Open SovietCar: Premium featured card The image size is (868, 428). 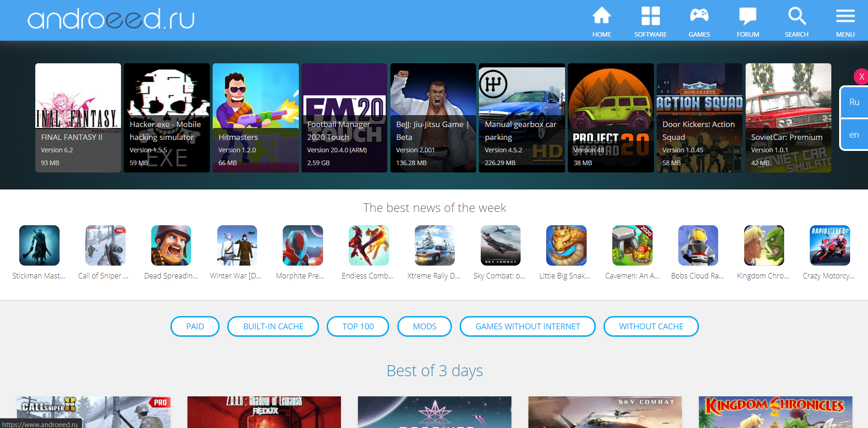[x=788, y=118]
